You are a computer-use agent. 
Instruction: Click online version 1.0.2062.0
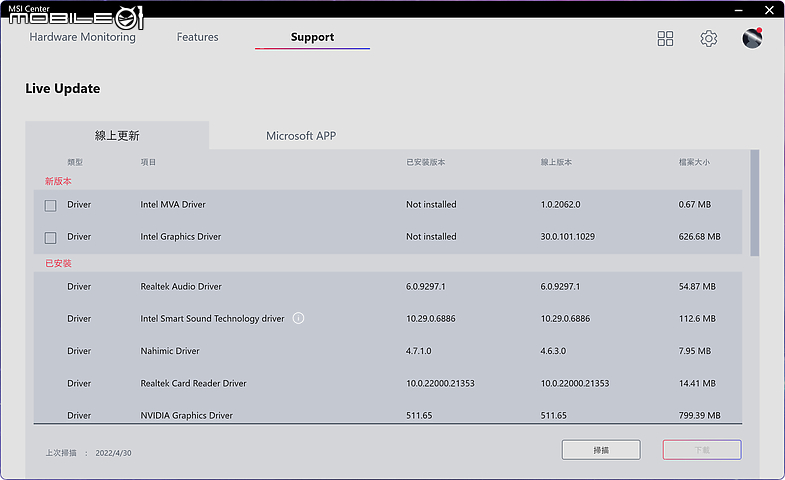[x=560, y=204]
